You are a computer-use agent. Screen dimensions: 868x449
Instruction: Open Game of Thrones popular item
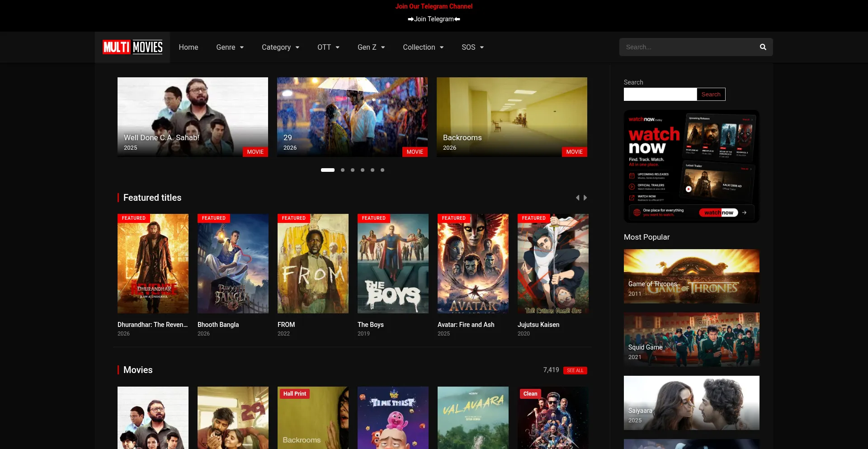click(692, 276)
